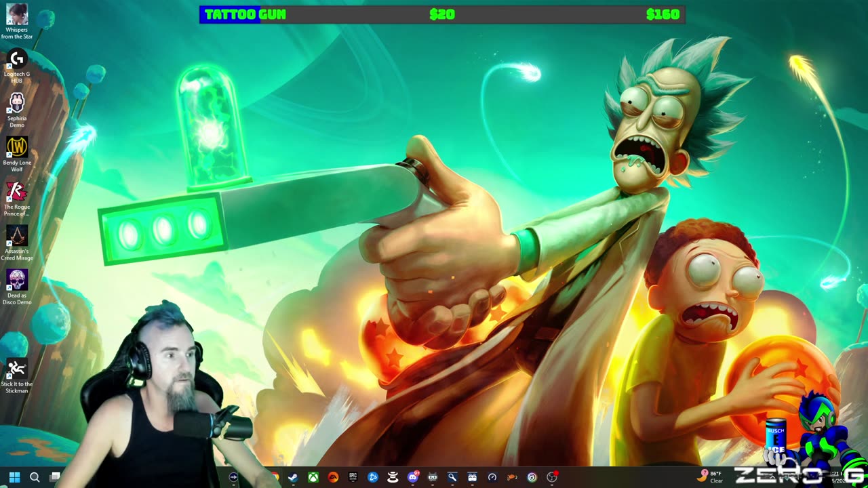The image size is (868, 488).
Task: Open the Whispers from the Star desktop shortcut
Action: pyautogui.click(x=17, y=21)
